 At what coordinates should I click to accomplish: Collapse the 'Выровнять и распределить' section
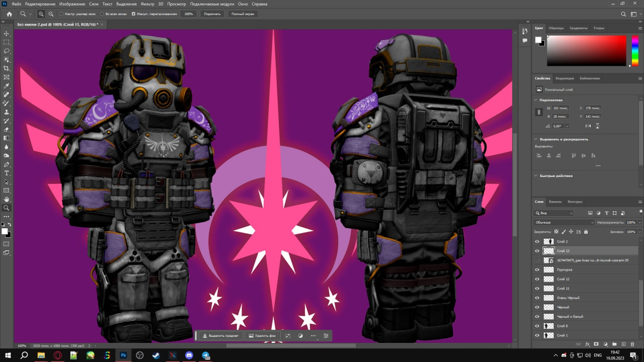pyautogui.click(x=536, y=139)
